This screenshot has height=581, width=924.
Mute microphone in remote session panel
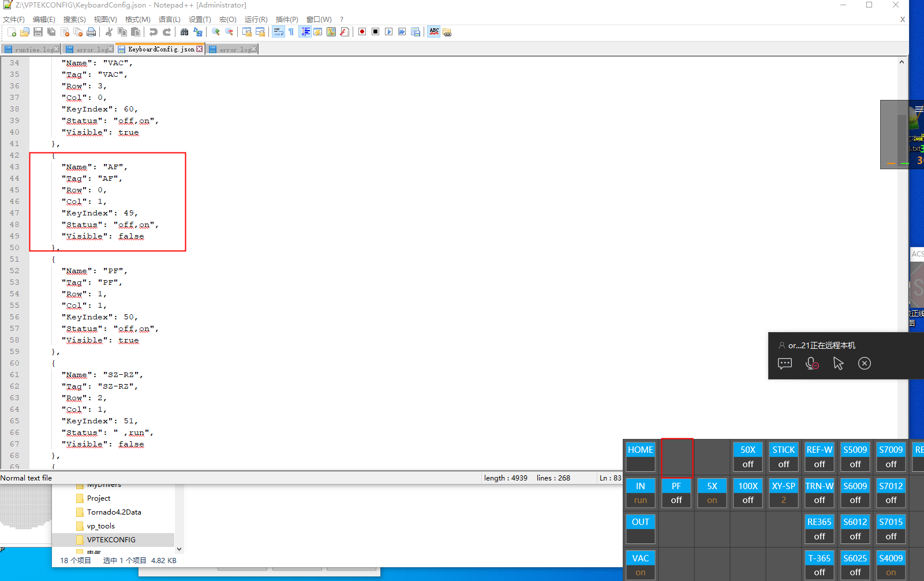click(x=811, y=363)
